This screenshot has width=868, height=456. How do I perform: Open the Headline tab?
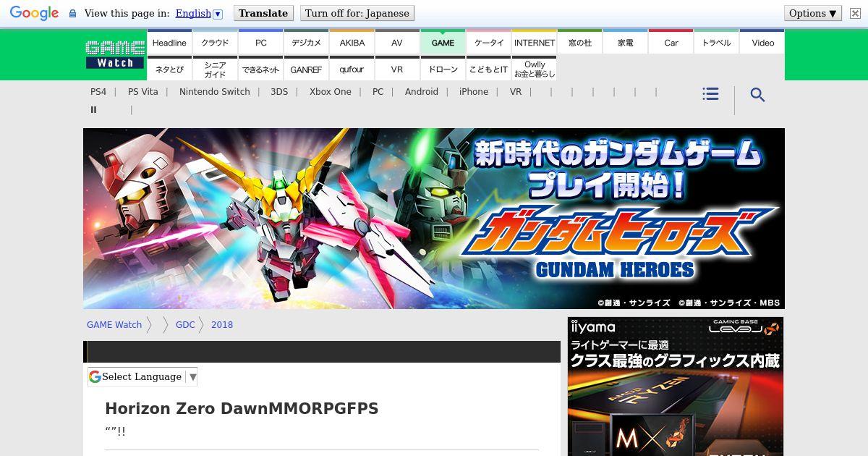(x=169, y=43)
